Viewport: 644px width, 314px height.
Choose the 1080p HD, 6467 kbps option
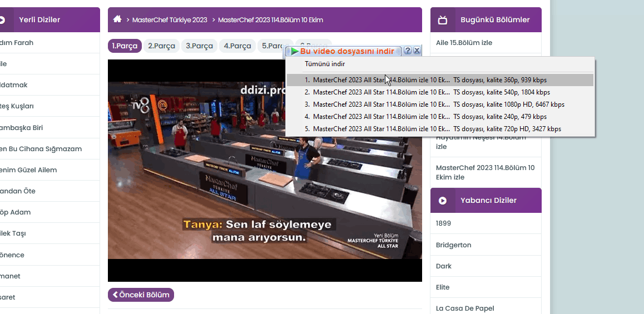coord(440,104)
